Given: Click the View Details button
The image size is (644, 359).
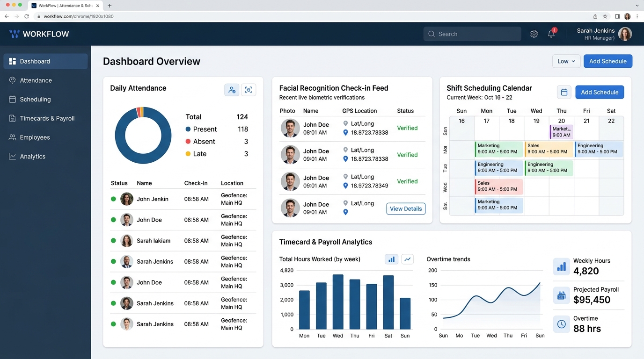Looking at the screenshot, I should (x=406, y=209).
